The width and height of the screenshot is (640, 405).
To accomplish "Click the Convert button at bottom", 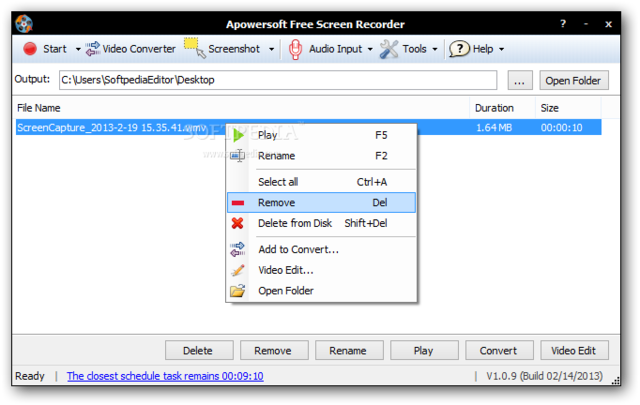I will click(x=500, y=350).
